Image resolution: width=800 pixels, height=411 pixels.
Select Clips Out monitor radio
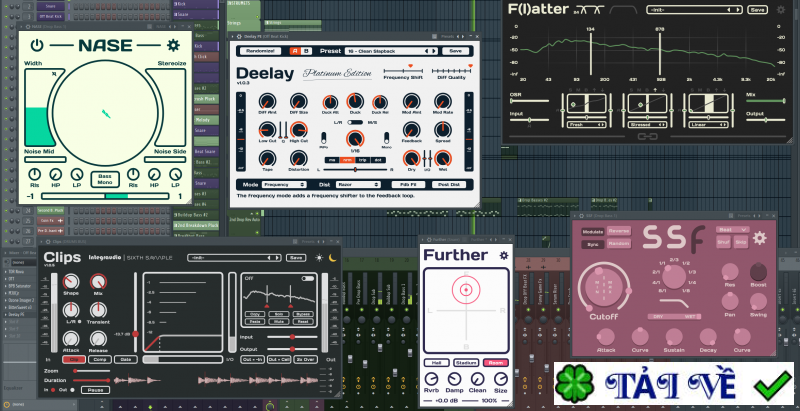(x=72, y=390)
